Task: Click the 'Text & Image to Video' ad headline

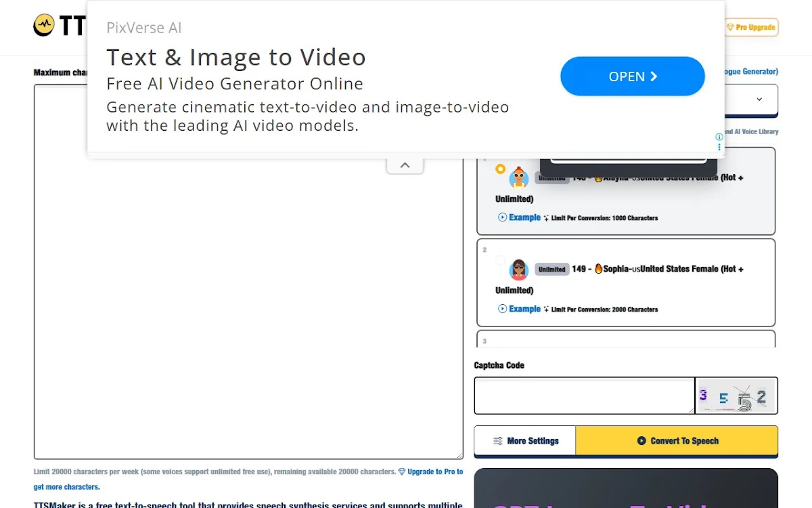Action: tap(236, 57)
